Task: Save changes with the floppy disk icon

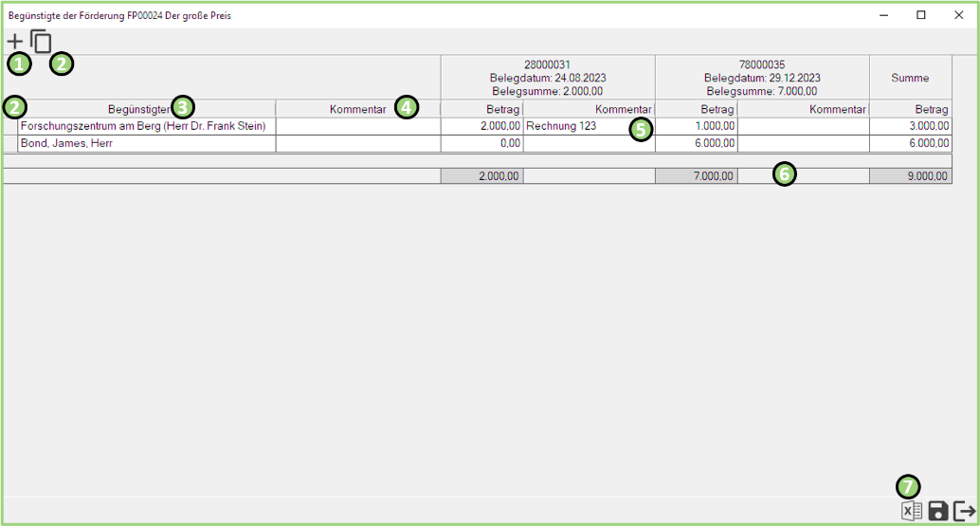Action: 938,511
